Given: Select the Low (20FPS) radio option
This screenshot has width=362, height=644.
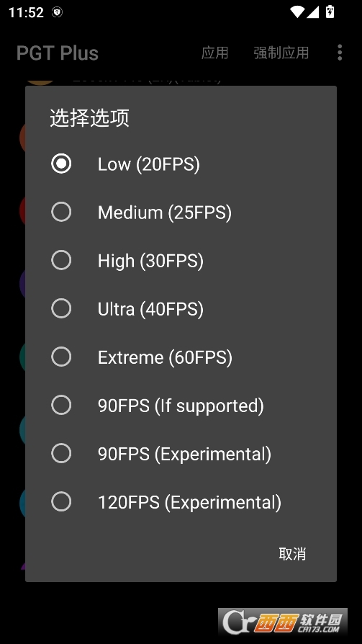Looking at the screenshot, I should [181, 164].
